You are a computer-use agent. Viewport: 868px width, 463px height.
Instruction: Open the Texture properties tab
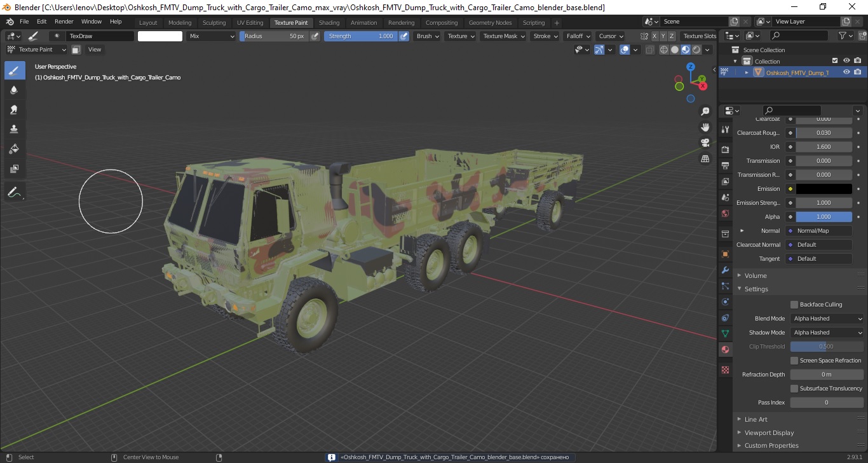[x=725, y=370]
